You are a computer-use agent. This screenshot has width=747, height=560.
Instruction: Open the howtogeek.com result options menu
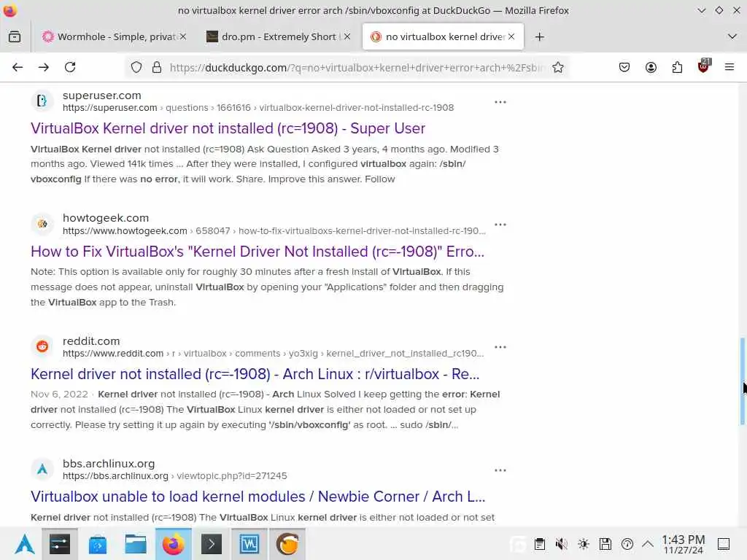[x=500, y=225]
